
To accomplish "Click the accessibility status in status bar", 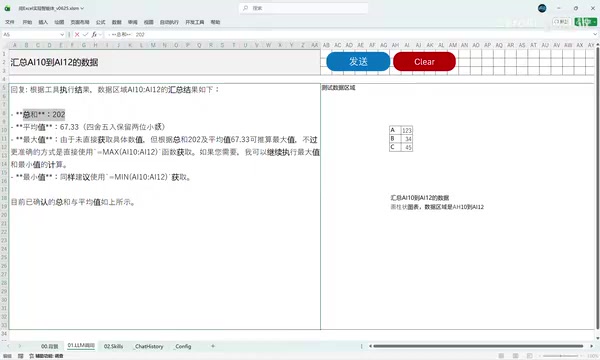I will click(46, 356).
